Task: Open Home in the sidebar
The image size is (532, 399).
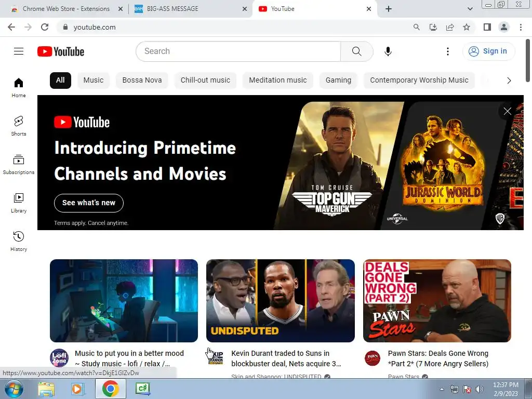Action: [19, 88]
